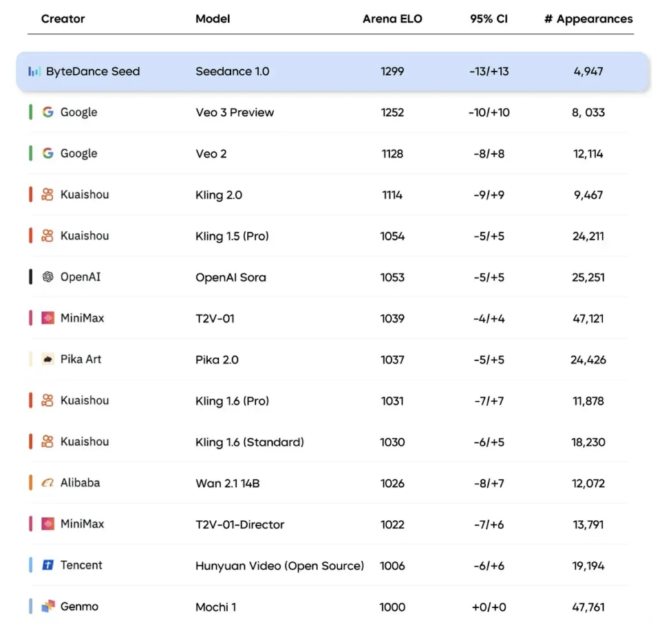The image size is (662, 644).
Task: Click the -10/+10 confidence interval value
Action: coord(489,113)
